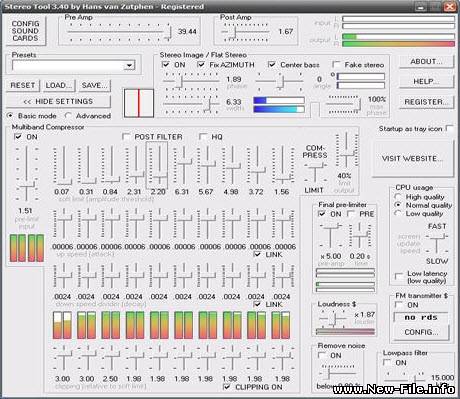Toggle down speed LINK checkbox

(257, 304)
